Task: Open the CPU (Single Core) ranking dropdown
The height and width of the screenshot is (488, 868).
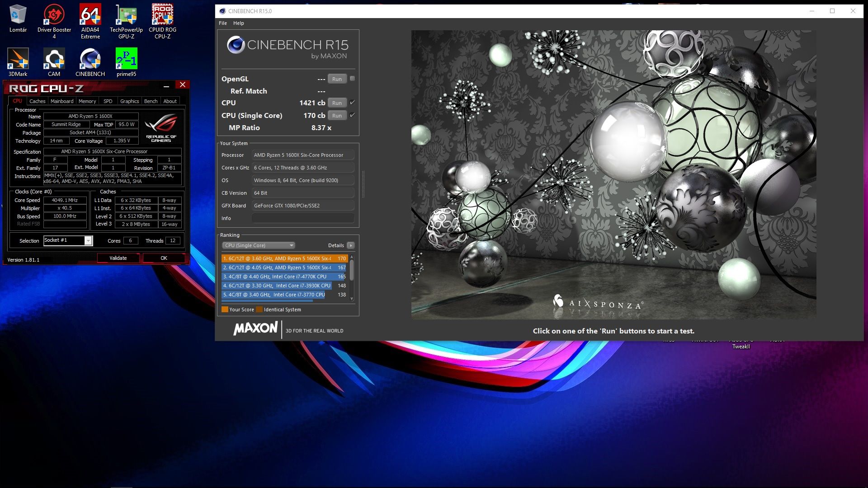Action: [258, 245]
